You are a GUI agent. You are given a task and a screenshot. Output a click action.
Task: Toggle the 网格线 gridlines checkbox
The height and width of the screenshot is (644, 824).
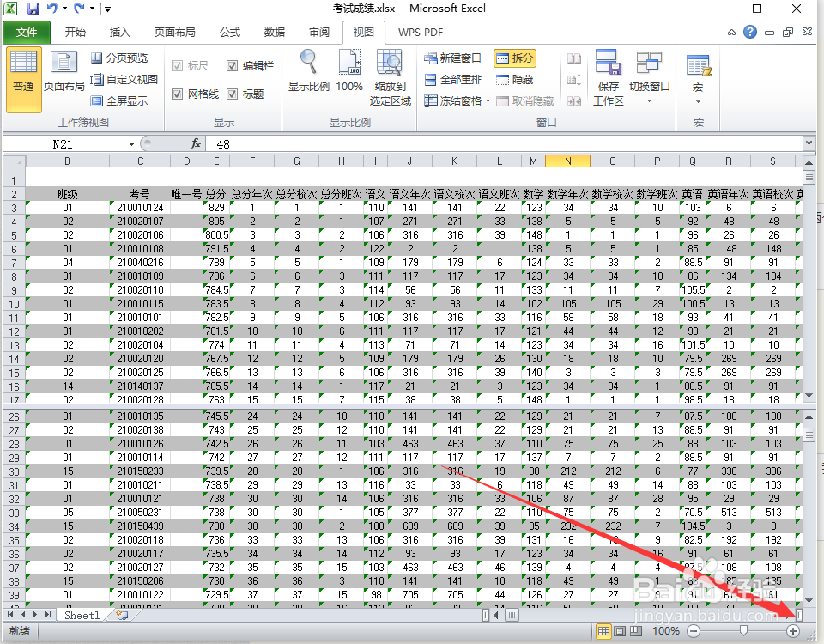tap(177, 94)
